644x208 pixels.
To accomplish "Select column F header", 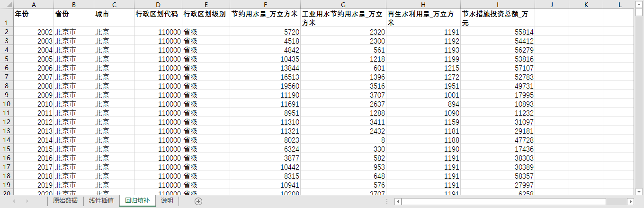I will click(x=265, y=4).
